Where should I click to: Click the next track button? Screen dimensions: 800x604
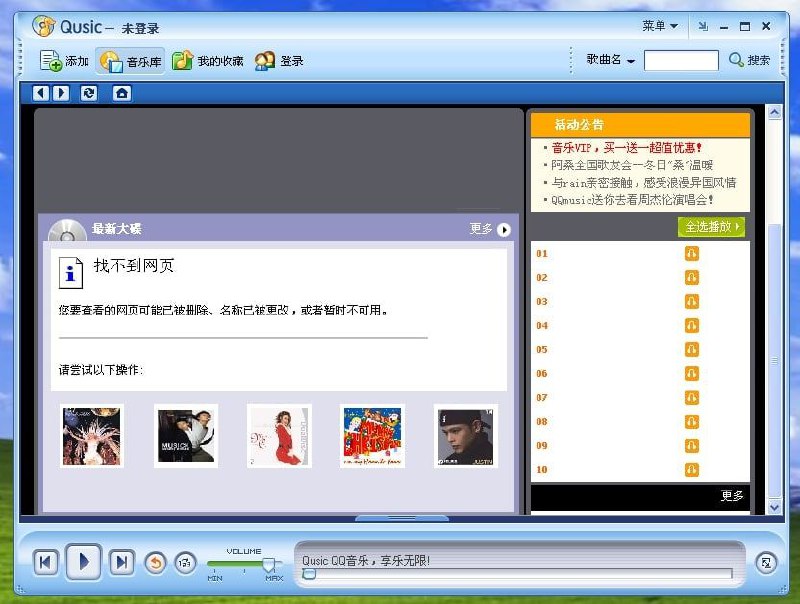click(122, 562)
